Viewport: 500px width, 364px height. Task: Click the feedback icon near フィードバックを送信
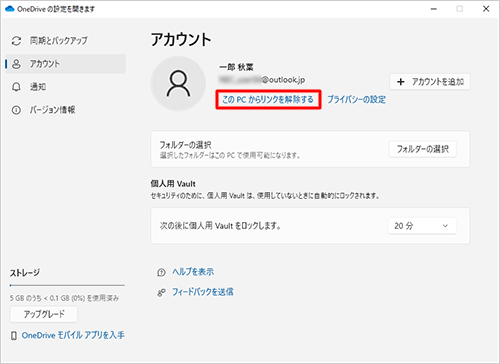click(161, 293)
